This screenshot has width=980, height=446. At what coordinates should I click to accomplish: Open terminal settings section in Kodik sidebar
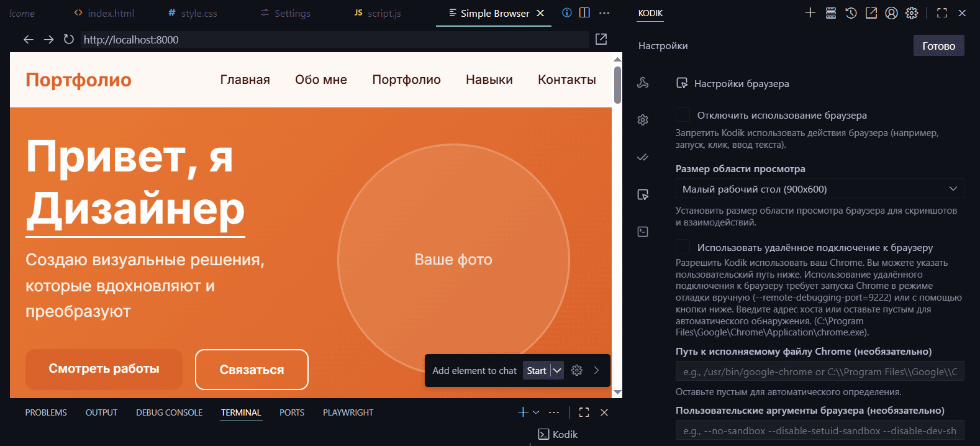[643, 232]
